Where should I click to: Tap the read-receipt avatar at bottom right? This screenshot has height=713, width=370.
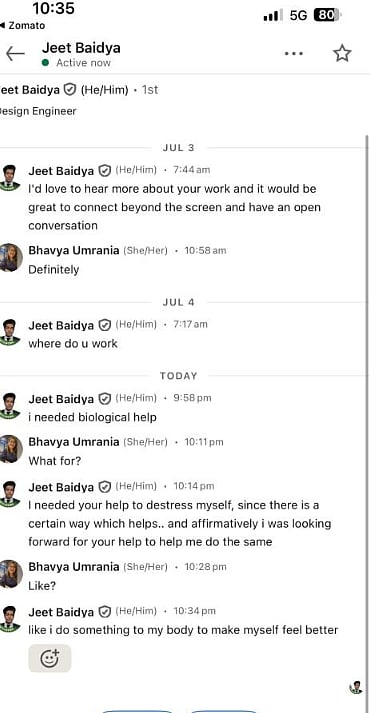click(355, 687)
